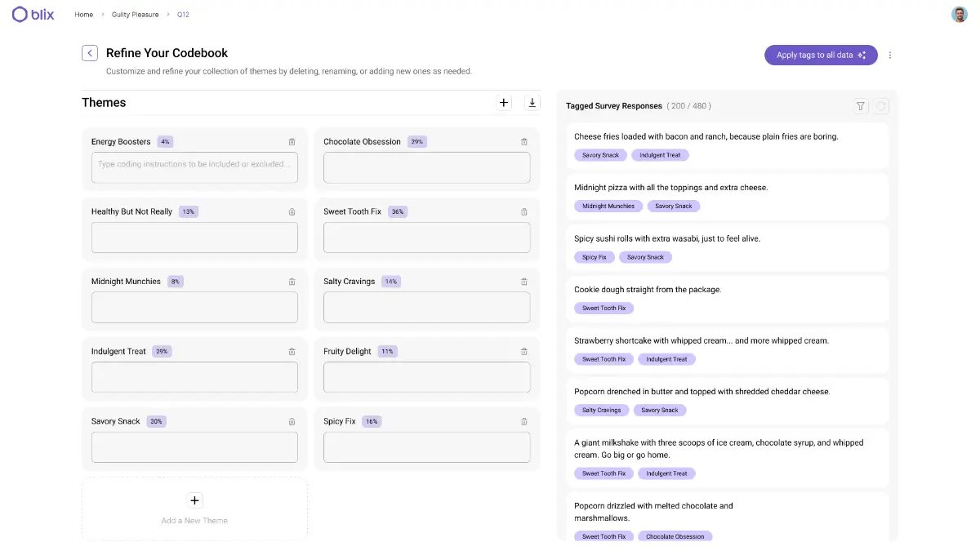Image resolution: width=980 pixels, height=551 pixels.
Task: Click Savory Snack tag on cheese fries response
Action: point(600,155)
